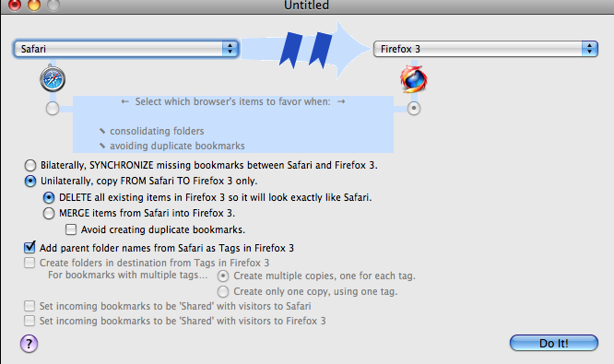Image resolution: width=614 pixels, height=364 pixels.
Task: Select Create multiple copies, one for each tag
Action: coord(223,276)
